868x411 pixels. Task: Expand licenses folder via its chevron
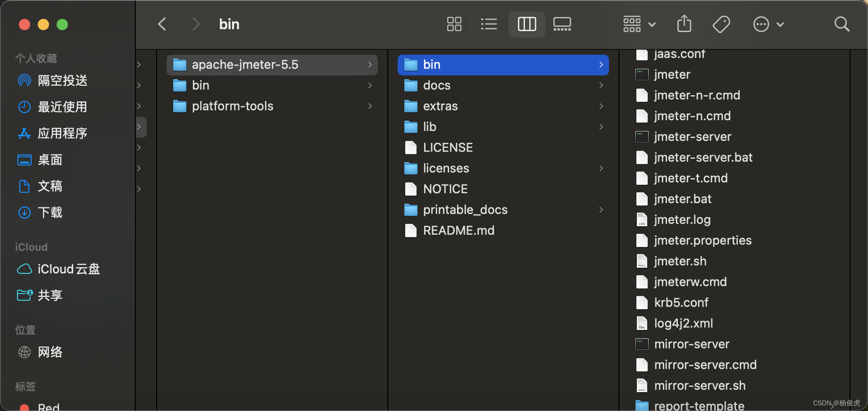pos(601,168)
